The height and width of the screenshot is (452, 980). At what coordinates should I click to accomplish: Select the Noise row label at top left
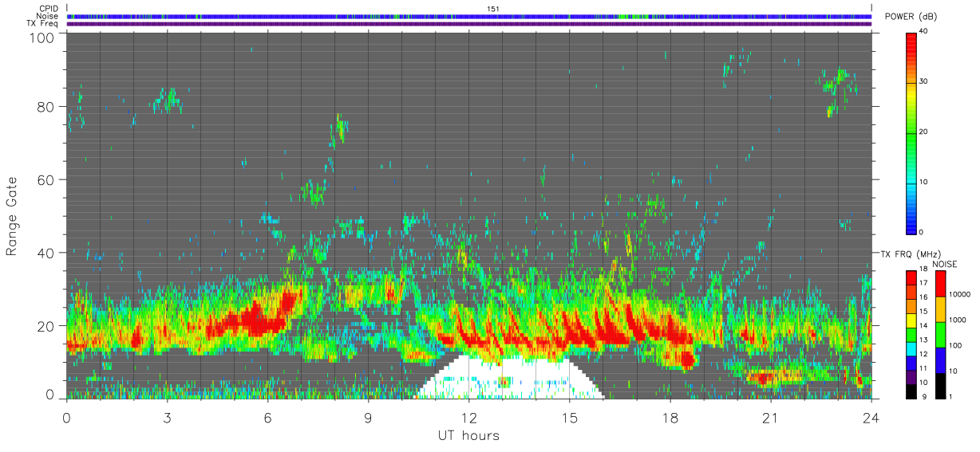[48, 16]
